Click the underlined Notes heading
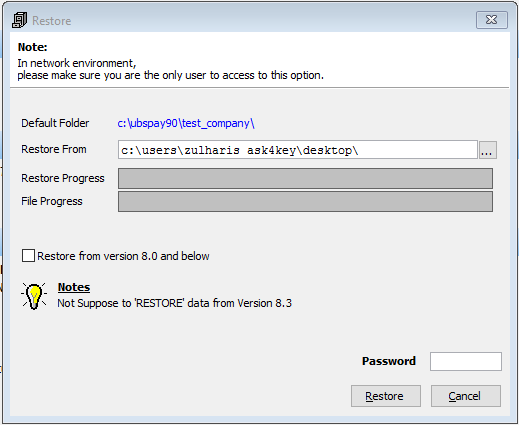519x425 pixels. click(74, 287)
